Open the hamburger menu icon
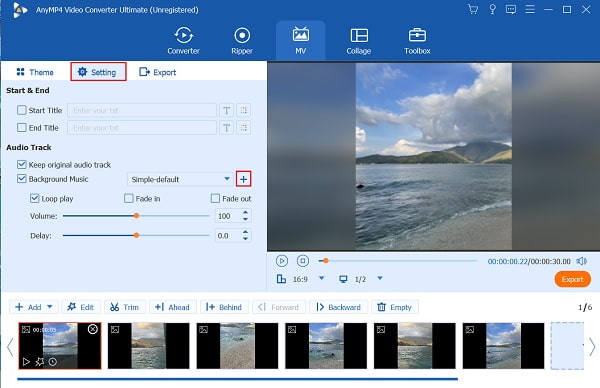The image size is (600, 388). [x=530, y=9]
